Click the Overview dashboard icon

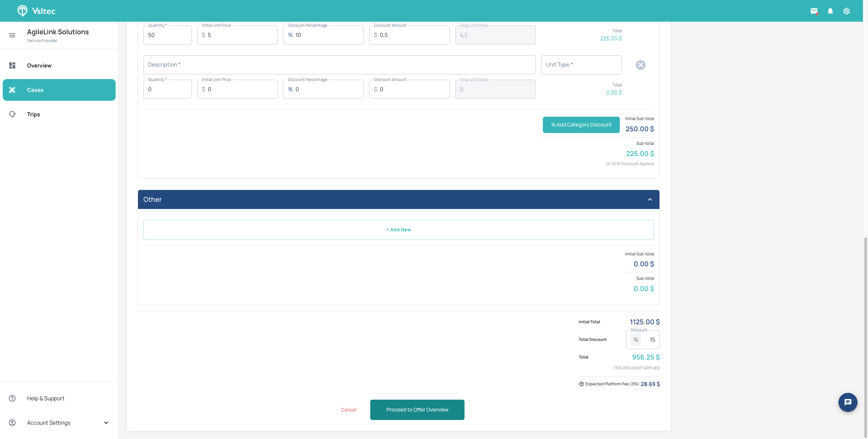pyautogui.click(x=12, y=65)
